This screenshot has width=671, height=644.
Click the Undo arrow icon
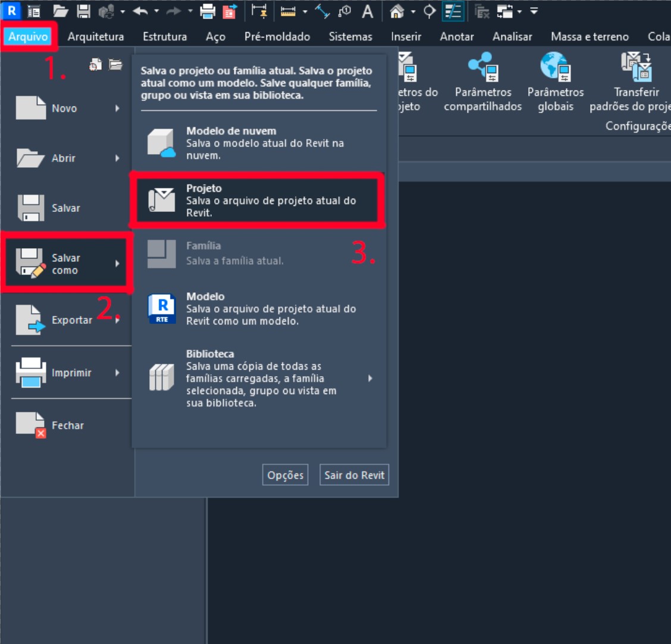click(140, 11)
